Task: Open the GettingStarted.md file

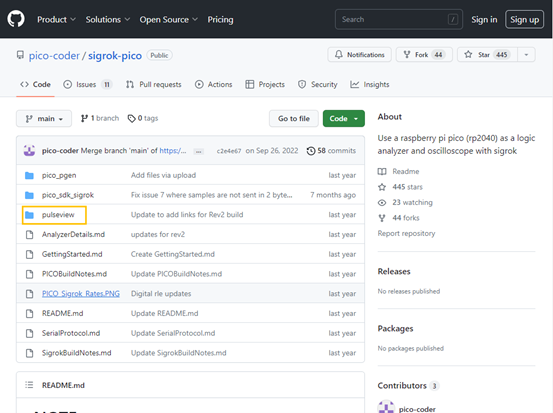Action: (72, 254)
